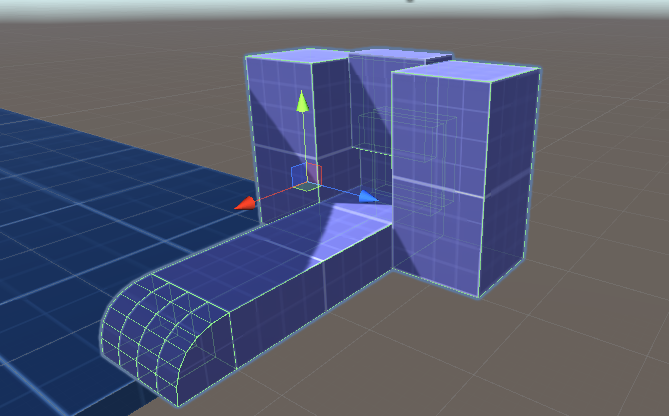This screenshot has width=669, height=416.
Task: Click the green Y-axis gizmo arrow
Action: [302, 102]
